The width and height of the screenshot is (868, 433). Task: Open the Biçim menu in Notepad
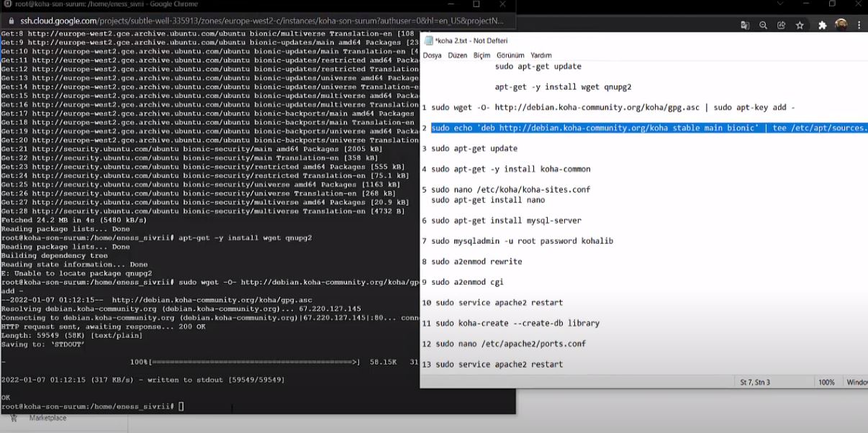tap(482, 55)
